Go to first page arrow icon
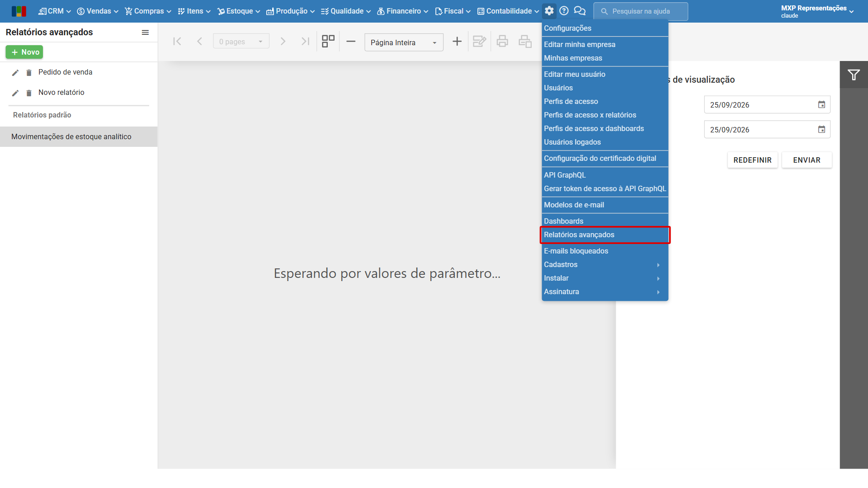This screenshot has width=868, height=488. coord(177,42)
